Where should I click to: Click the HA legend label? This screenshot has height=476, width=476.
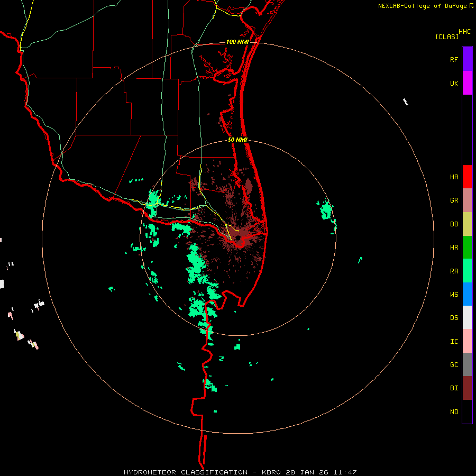(x=454, y=177)
